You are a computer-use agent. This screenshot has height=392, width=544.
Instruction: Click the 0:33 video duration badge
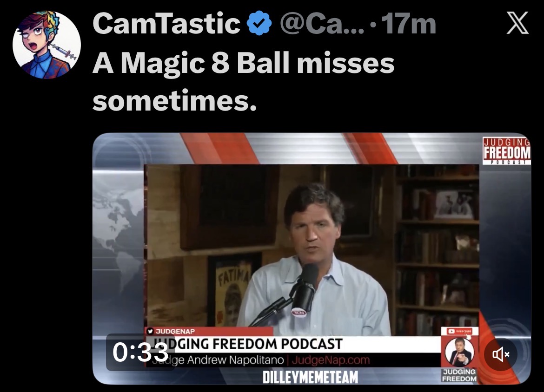pos(140,352)
